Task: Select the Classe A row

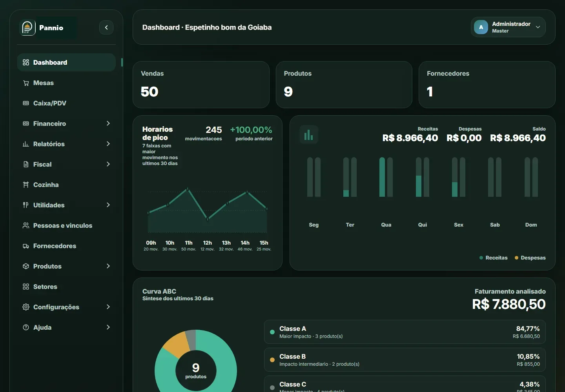Action: pyautogui.click(x=405, y=332)
